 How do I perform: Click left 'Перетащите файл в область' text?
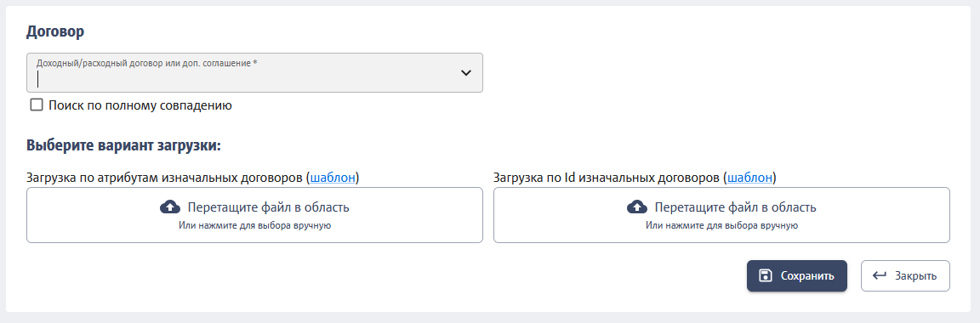[x=268, y=207]
